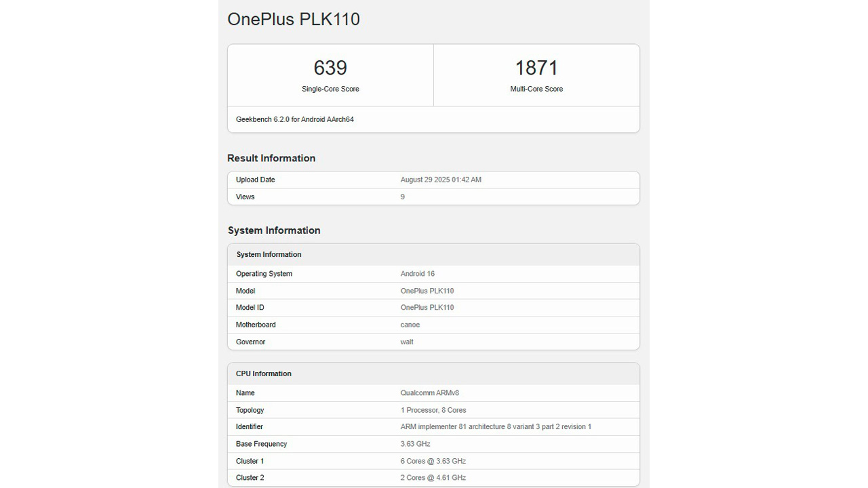This screenshot has height=488, width=868.
Task: Click the Android 16 operating system value
Action: click(417, 274)
